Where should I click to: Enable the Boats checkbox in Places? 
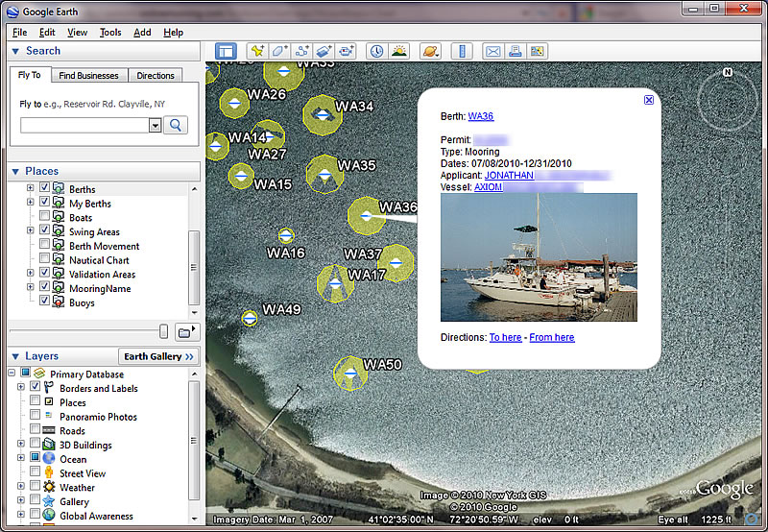coord(45,218)
